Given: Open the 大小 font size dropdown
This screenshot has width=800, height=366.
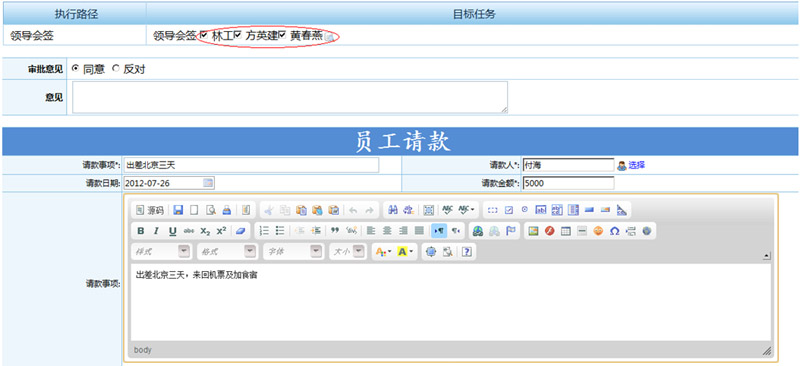Looking at the screenshot, I should [348, 251].
